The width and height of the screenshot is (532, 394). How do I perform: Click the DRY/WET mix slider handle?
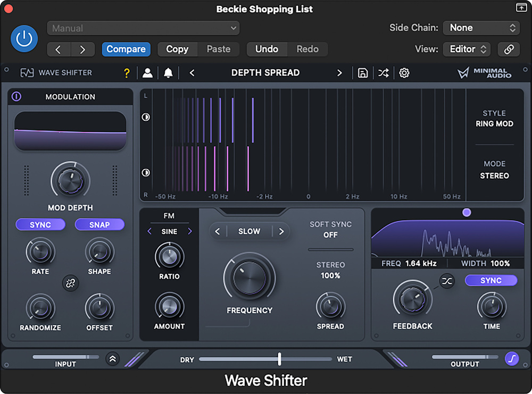(x=279, y=359)
